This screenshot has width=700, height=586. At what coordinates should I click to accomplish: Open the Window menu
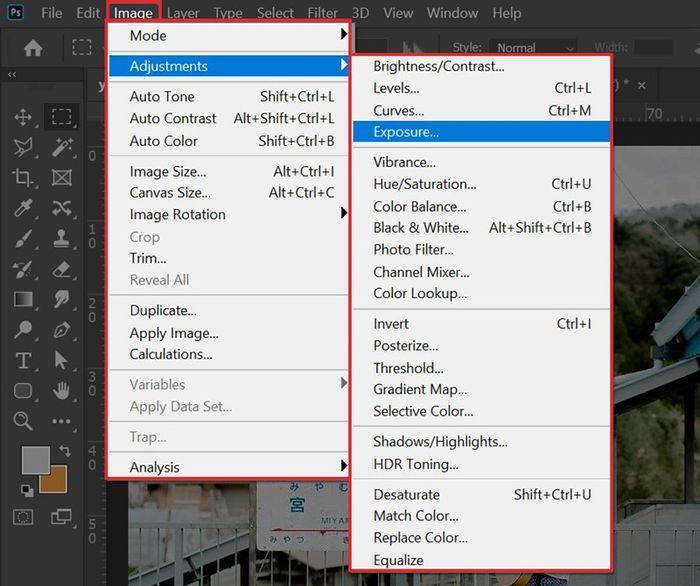point(452,13)
